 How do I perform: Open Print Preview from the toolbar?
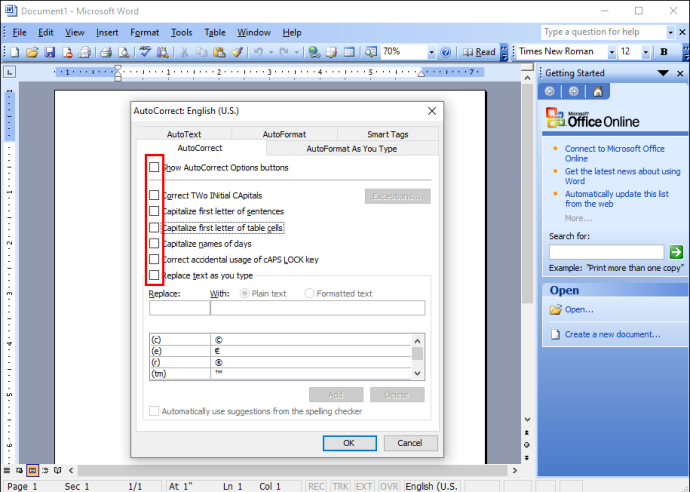pyautogui.click(x=124, y=52)
